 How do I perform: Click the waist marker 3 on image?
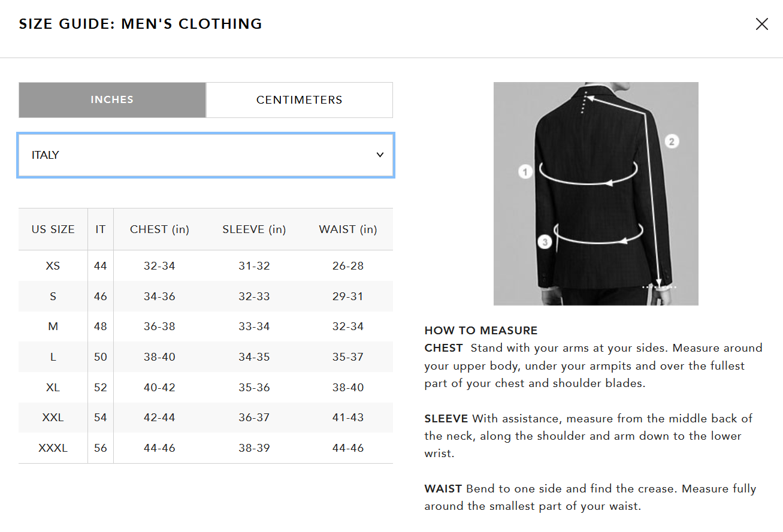point(545,242)
